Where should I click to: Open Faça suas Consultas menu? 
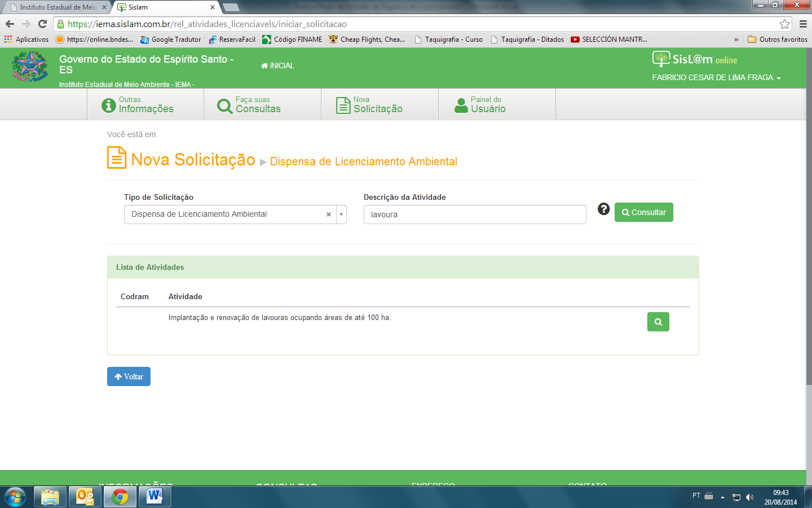pyautogui.click(x=263, y=104)
